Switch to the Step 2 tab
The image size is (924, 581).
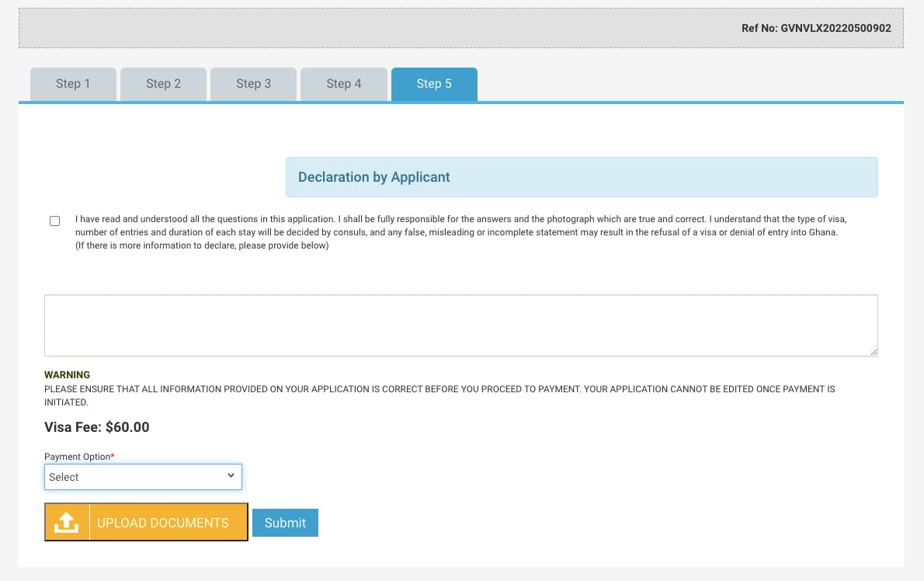(x=163, y=84)
